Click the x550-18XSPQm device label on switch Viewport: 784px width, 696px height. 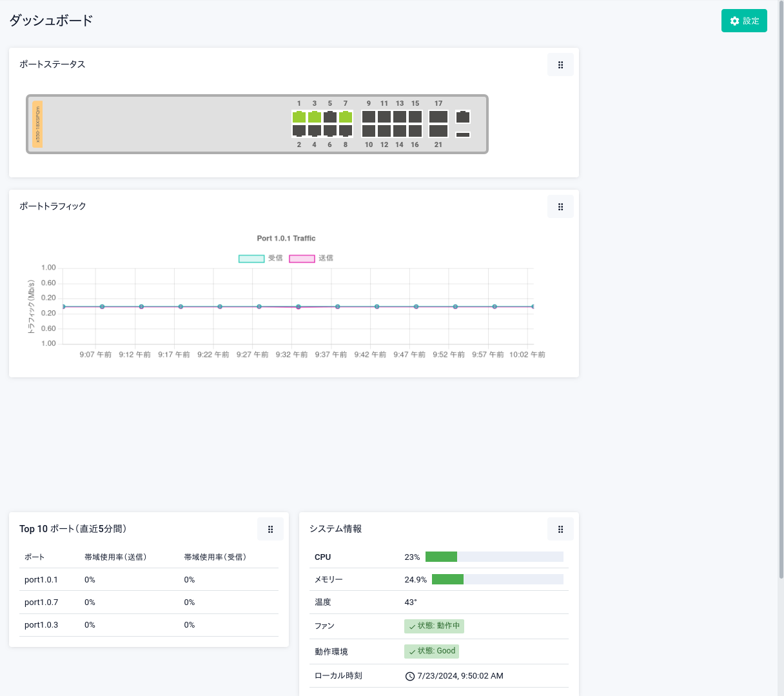37,124
